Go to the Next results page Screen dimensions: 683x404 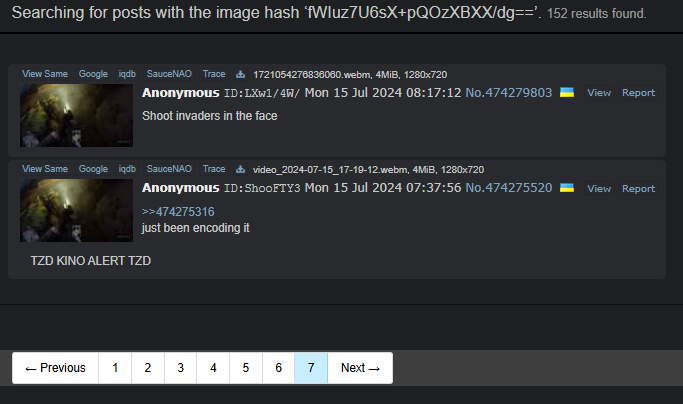pos(360,368)
